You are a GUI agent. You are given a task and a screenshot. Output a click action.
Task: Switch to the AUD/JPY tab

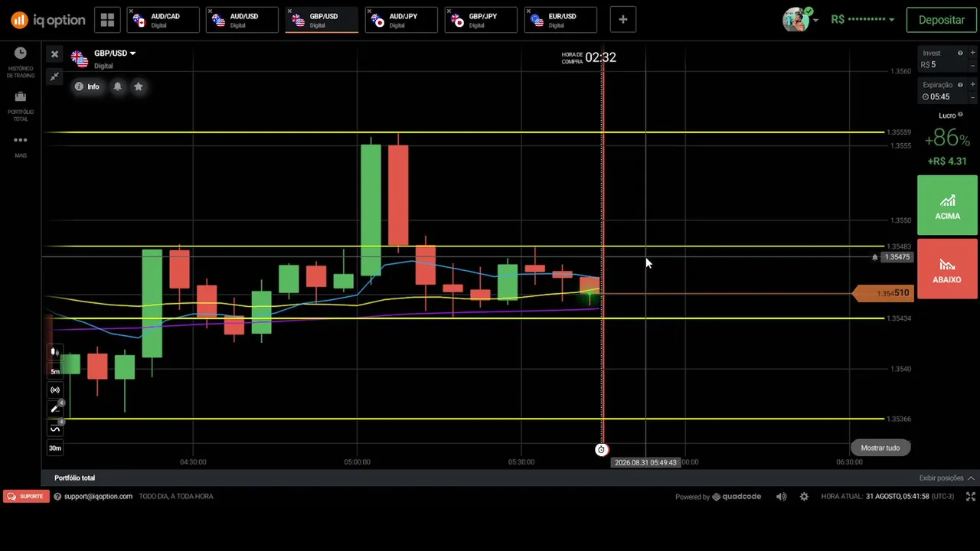click(402, 21)
